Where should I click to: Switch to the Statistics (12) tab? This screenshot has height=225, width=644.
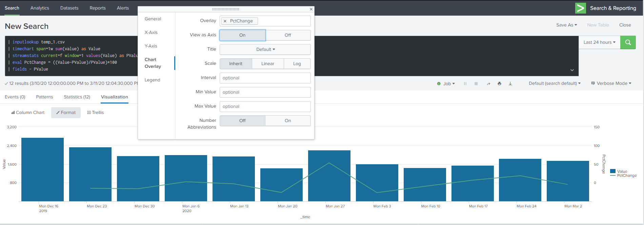tap(77, 97)
